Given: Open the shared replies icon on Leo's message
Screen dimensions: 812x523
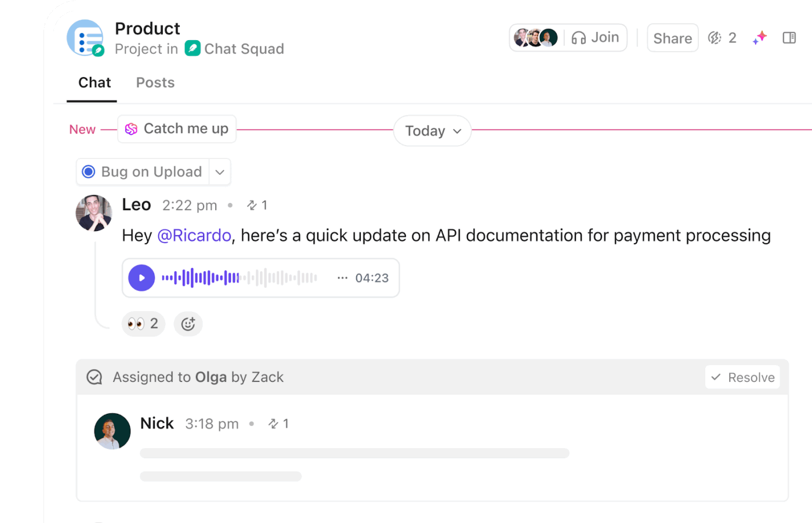Looking at the screenshot, I should coord(251,205).
